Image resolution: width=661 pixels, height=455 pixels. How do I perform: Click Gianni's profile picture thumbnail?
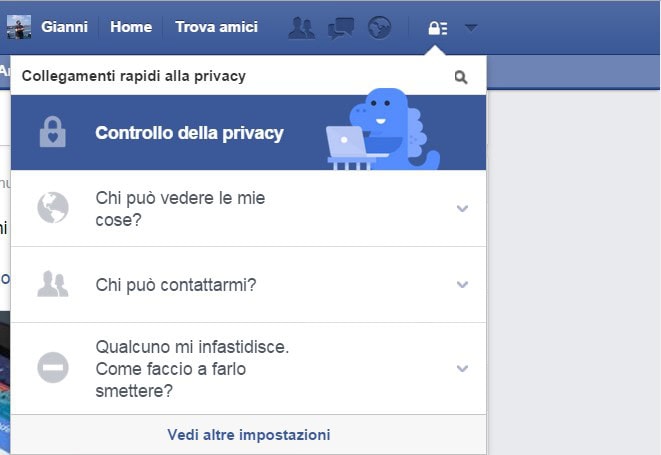click(x=19, y=27)
